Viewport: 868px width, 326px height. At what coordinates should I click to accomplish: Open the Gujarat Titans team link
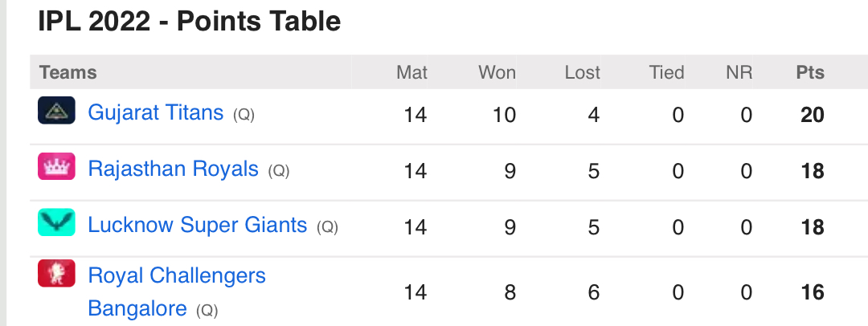pos(156,112)
